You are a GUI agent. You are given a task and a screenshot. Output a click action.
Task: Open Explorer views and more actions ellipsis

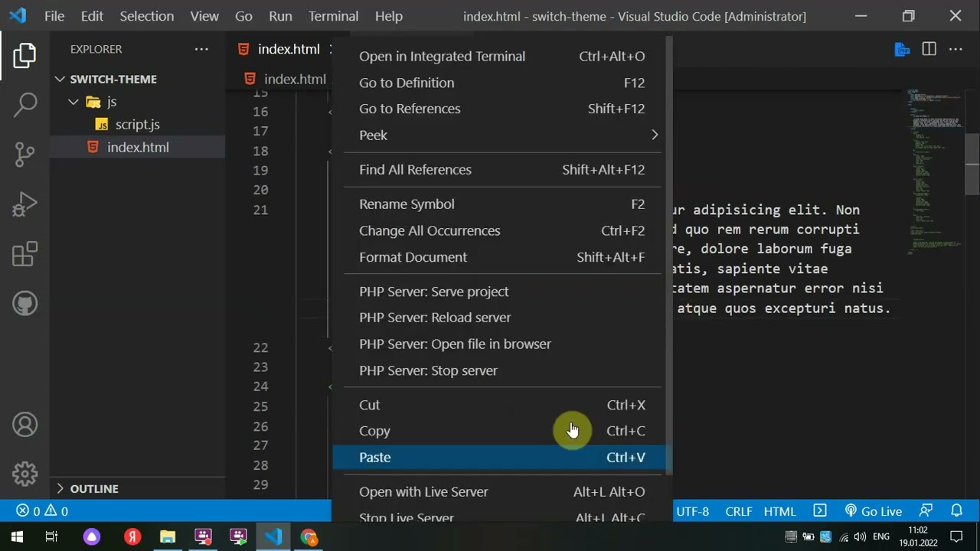[x=201, y=49]
